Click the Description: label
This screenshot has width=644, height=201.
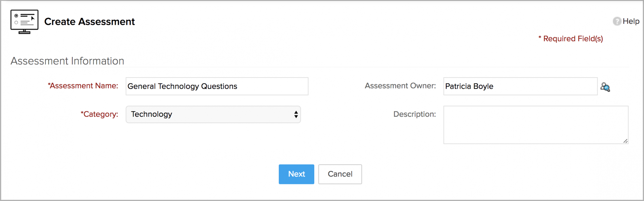point(414,114)
